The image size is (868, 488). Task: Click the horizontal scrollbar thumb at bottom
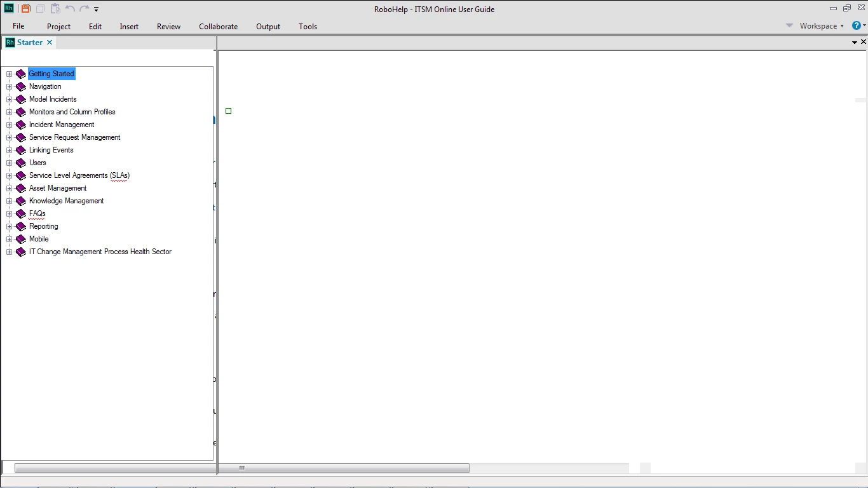pyautogui.click(x=241, y=468)
